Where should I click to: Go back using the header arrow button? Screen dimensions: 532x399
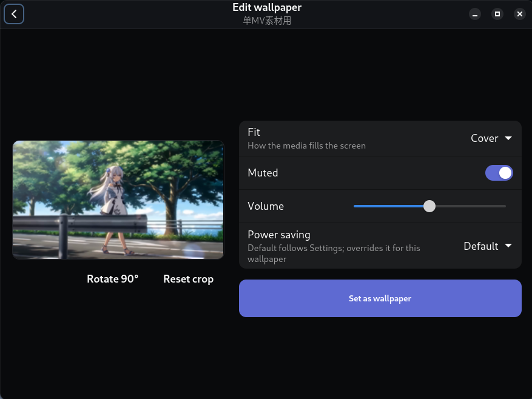(14, 14)
